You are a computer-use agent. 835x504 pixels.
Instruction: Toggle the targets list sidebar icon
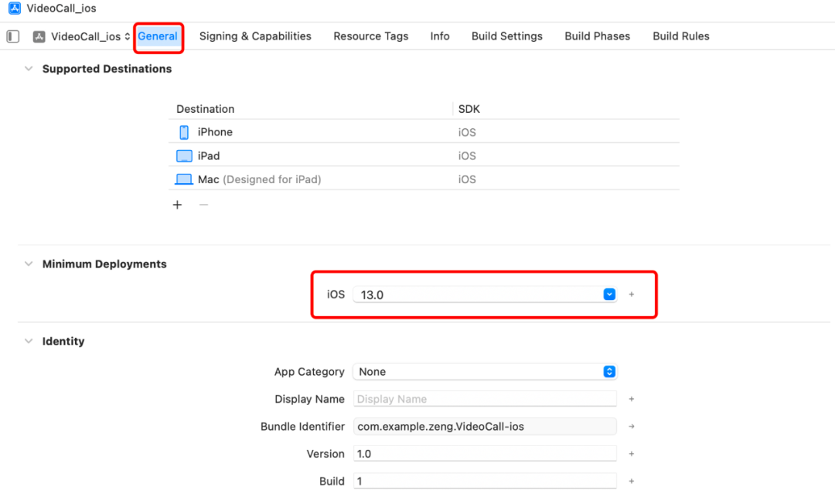pos(12,36)
